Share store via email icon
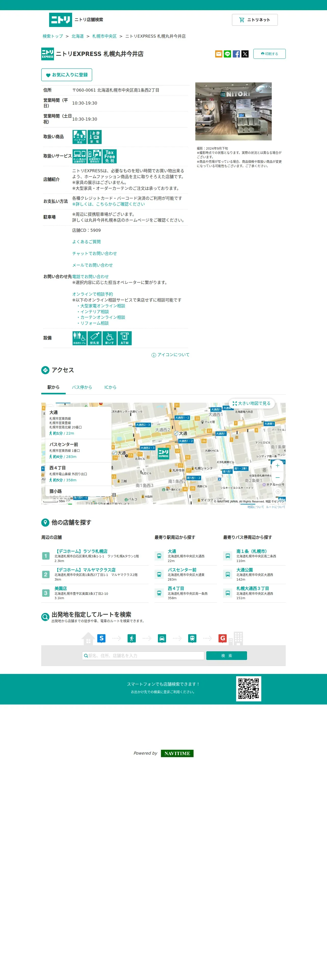Viewport: 327px width, 980px height. pos(219,54)
